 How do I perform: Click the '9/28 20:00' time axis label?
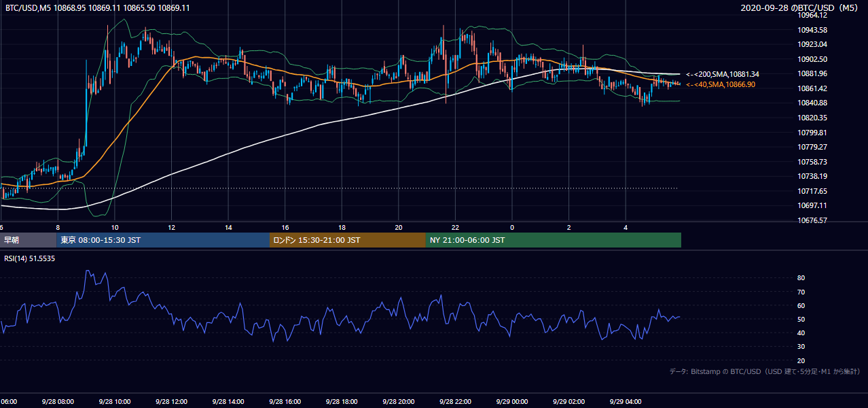pyautogui.click(x=398, y=402)
